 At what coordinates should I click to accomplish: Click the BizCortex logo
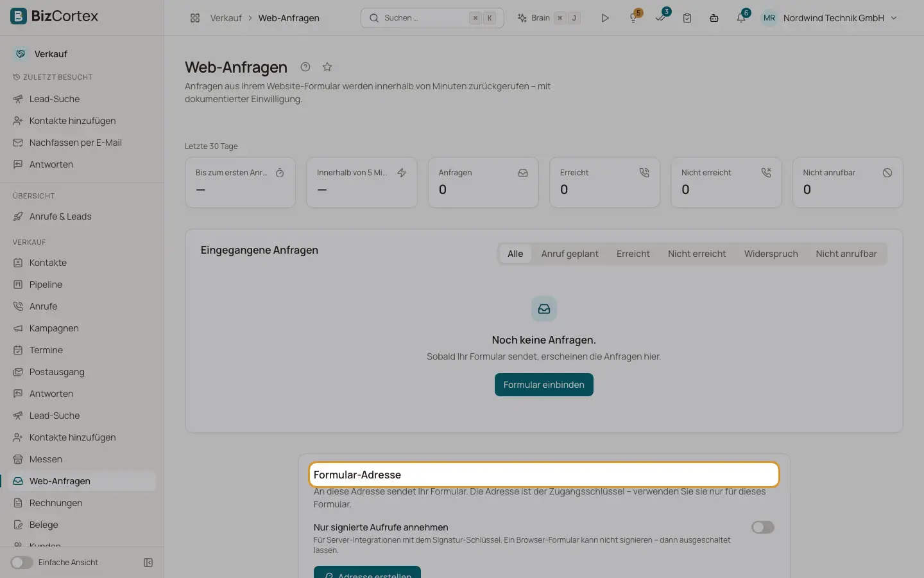[x=55, y=16]
